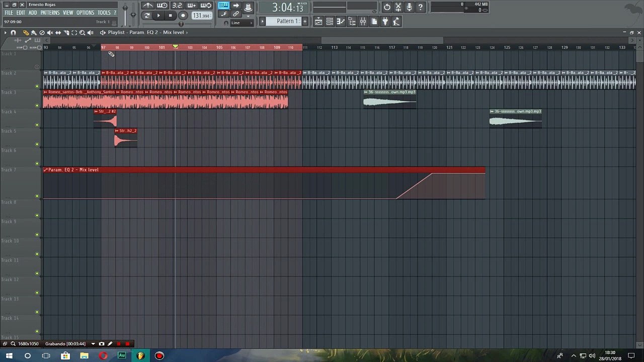
Task: Toggle note/clip grouping link icon
Action: click(x=236, y=14)
